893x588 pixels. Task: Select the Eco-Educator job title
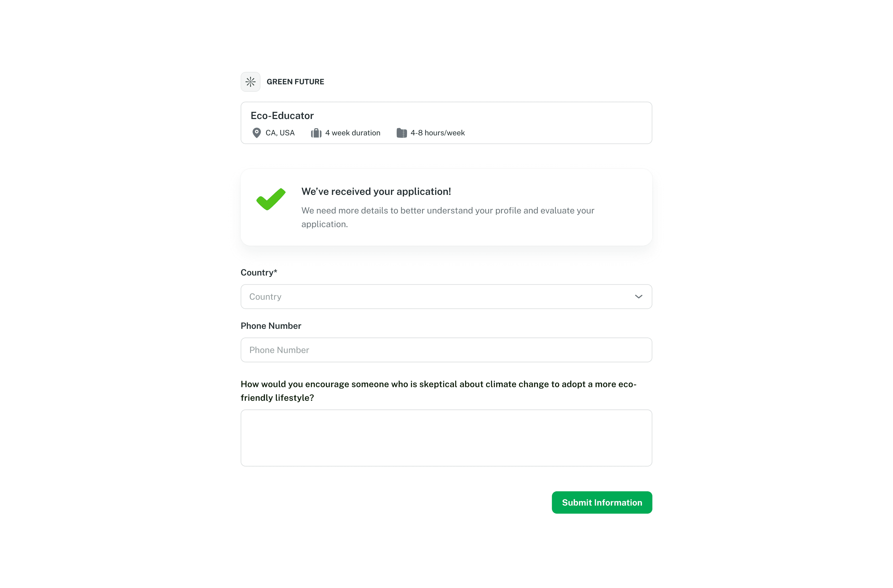point(282,116)
